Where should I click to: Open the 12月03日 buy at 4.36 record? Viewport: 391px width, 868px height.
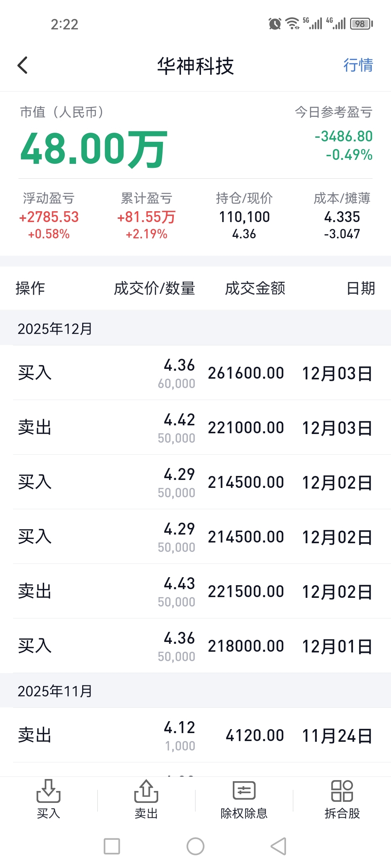click(x=195, y=373)
